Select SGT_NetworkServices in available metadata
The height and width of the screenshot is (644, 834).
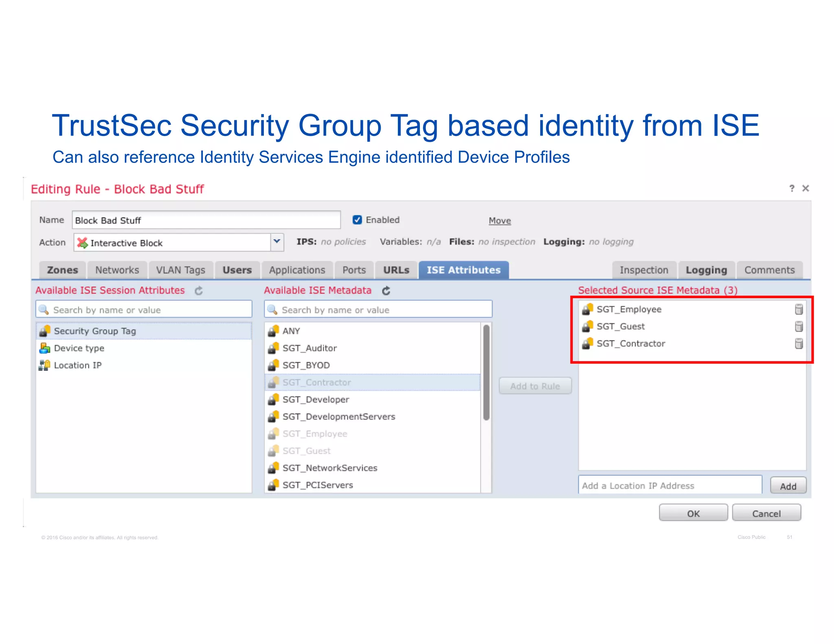pyautogui.click(x=373, y=468)
